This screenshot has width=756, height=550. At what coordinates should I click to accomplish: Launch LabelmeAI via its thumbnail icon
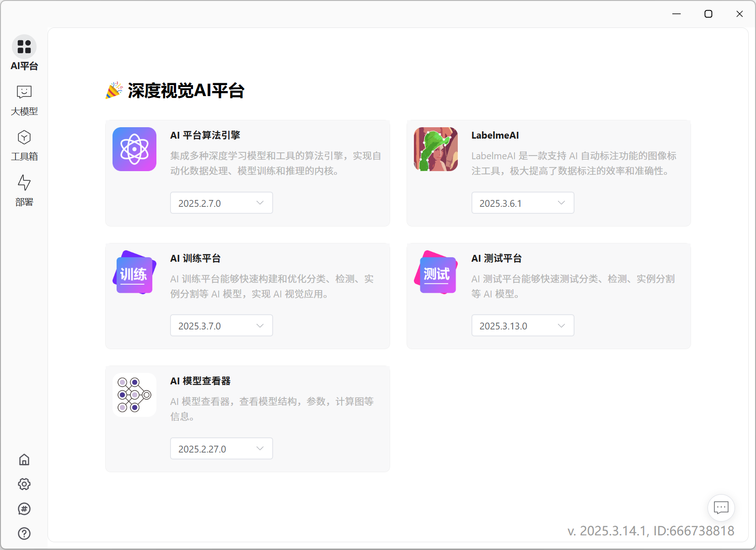(435, 149)
